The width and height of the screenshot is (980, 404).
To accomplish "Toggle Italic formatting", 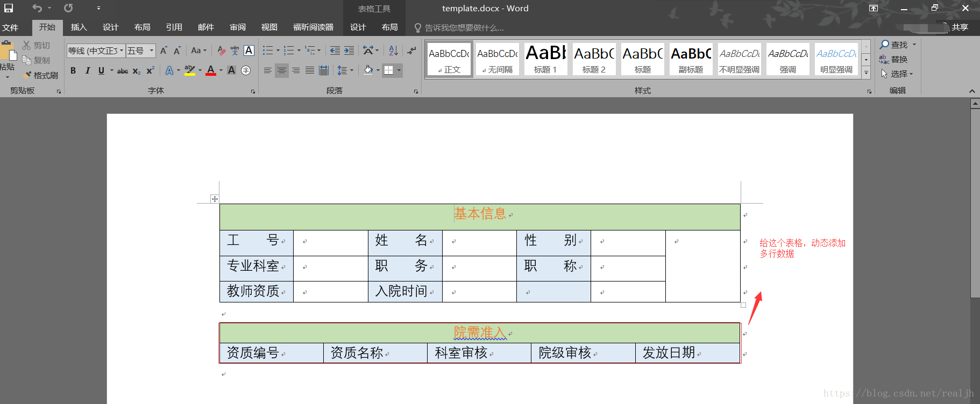I will pos(87,70).
